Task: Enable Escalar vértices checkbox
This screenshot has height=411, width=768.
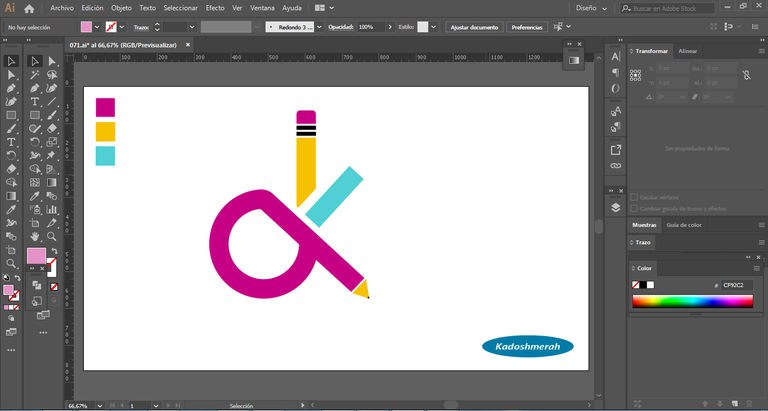Action: (634, 197)
